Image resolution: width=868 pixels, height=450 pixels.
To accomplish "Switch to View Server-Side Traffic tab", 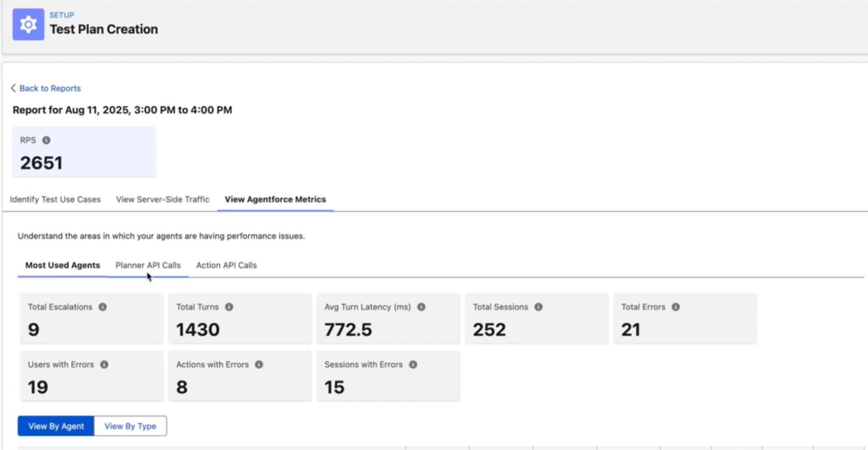I will coord(163,199).
